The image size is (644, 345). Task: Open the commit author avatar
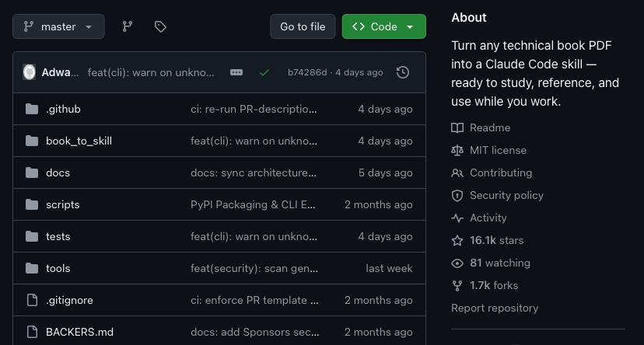coord(29,72)
